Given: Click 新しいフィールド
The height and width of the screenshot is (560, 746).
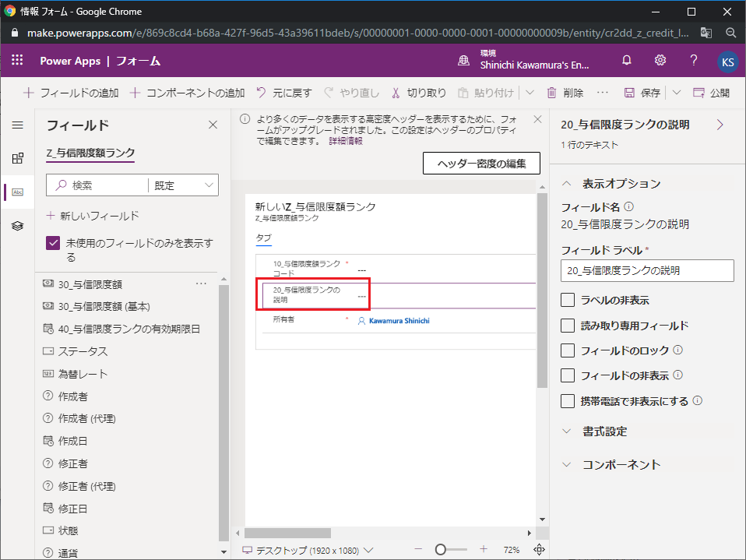Looking at the screenshot, I should point(93,216).
